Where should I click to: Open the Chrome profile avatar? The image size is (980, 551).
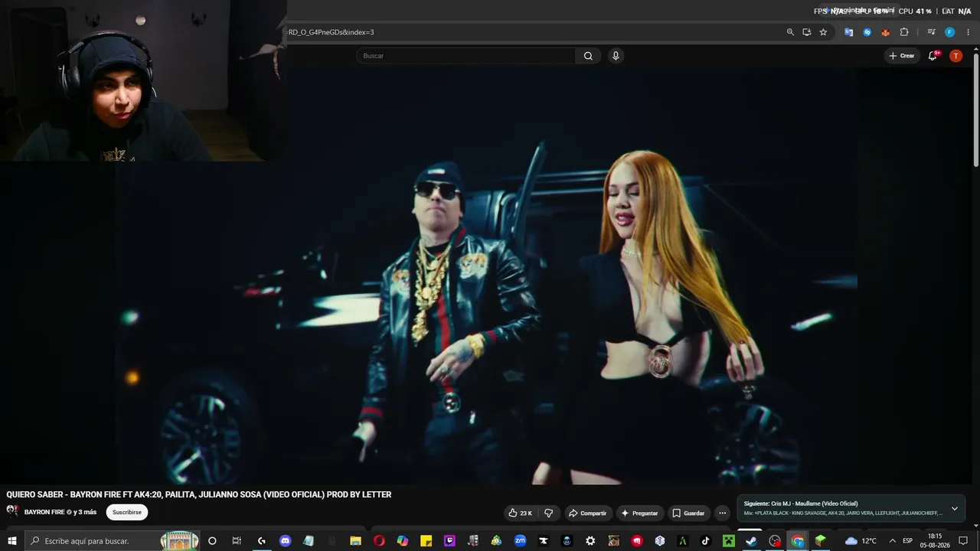pyautogui.click(x=949, y=32)
